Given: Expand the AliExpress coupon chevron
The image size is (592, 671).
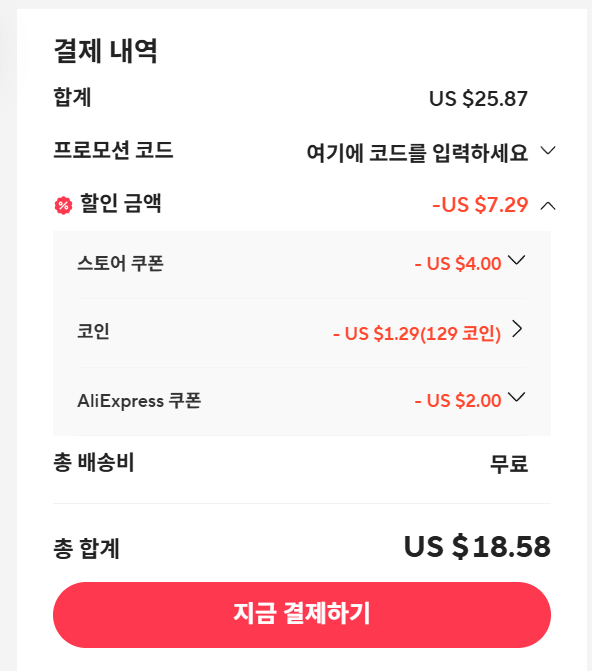Looking at the screenshot, I should tap(517, 397).
